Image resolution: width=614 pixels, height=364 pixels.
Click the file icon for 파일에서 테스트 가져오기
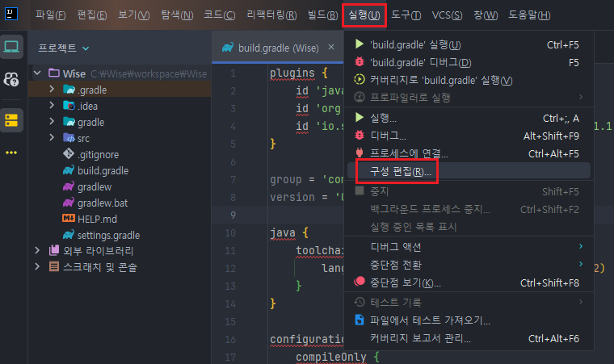pyautogui.click(x=360, y=320)
